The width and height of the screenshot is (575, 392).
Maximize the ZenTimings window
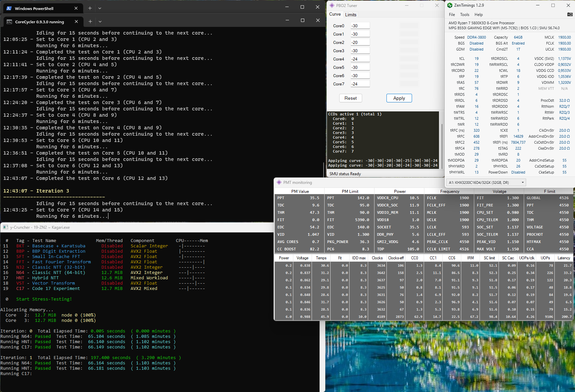(x=553, y=5)
